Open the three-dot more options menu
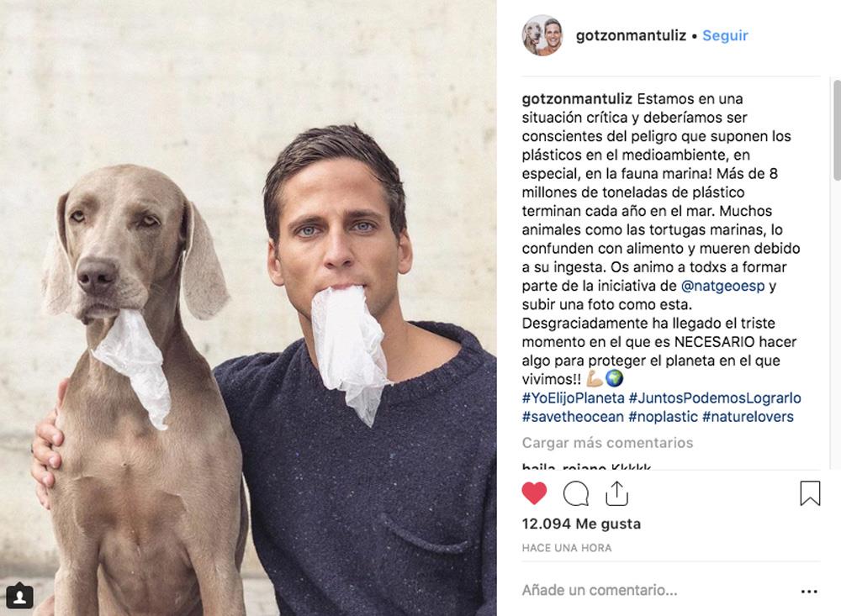The width and height of the screenshot is (841, 616). [x=809, y=592]
